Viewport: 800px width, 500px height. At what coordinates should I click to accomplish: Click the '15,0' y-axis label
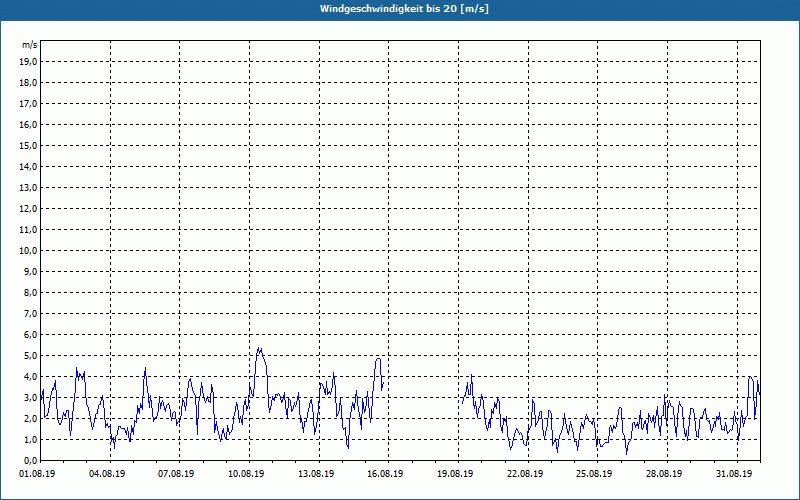pos(29,145)
